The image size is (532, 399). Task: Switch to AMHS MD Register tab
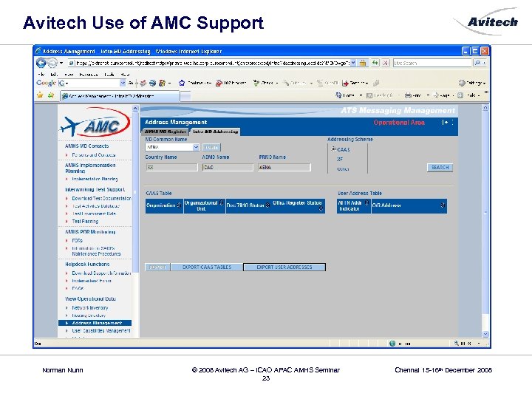click(166, 132)
